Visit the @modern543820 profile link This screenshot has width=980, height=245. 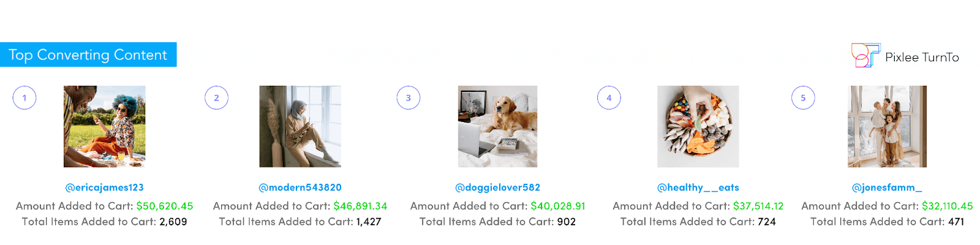click(300, 187)
